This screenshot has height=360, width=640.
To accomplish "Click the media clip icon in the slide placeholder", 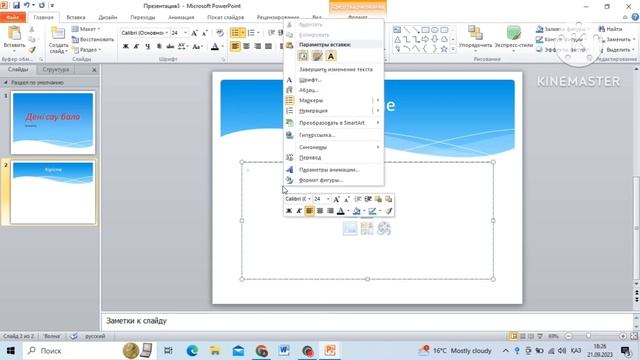I will 384,229.
